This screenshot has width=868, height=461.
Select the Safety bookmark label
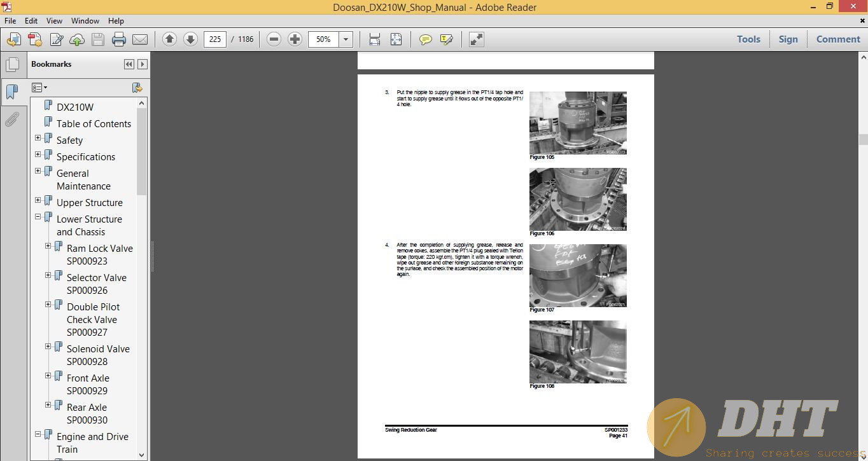[69, 140]
